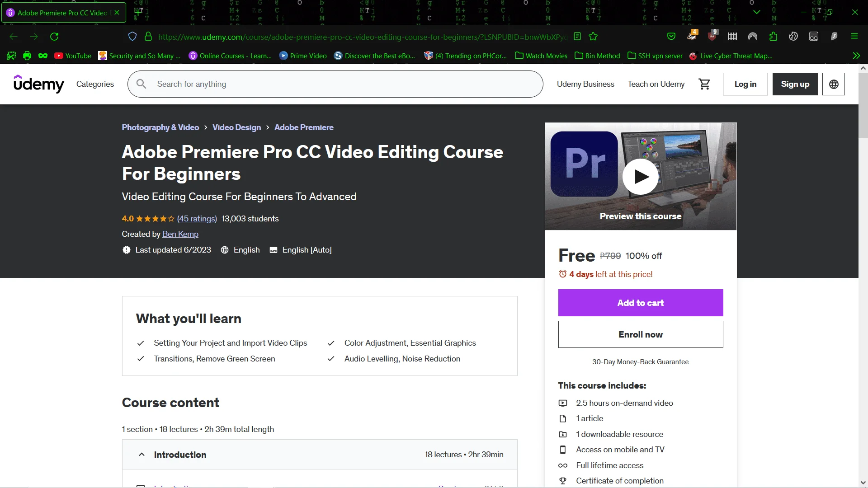Focus the Search for anything field
Image resolution: width=868 pixels, height=488 pixels.
coord(335,84)
